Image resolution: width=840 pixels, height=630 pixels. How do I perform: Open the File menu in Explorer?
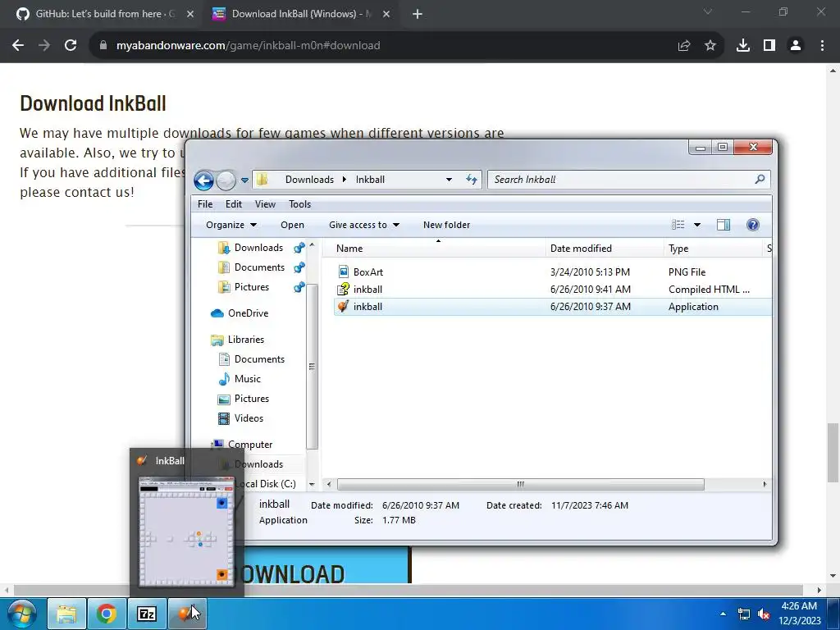pos(205,204)
